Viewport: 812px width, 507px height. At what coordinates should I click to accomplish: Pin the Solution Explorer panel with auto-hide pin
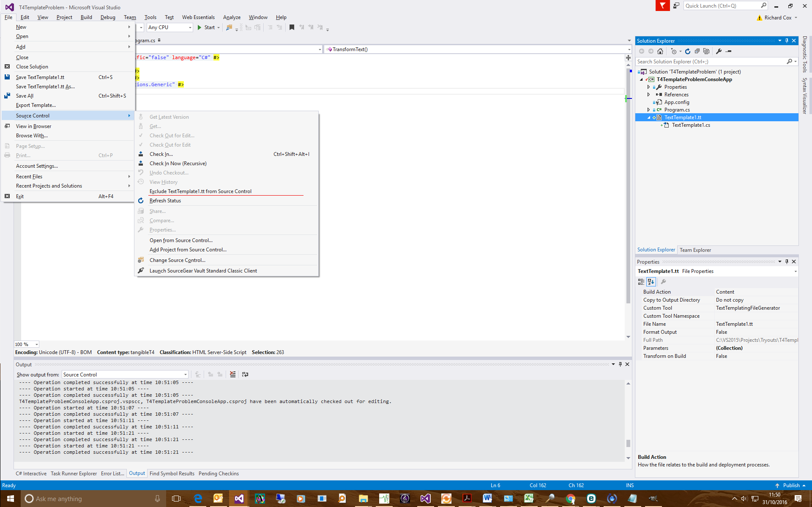coord(787,41)
